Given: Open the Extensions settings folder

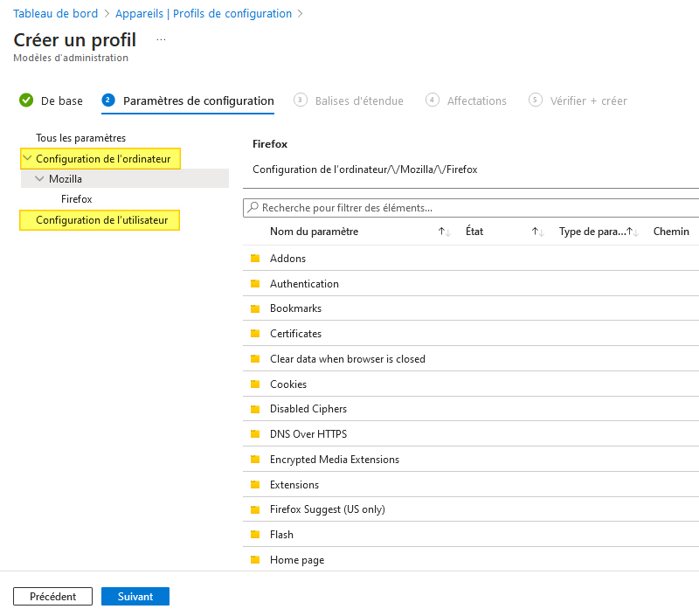Looking at the screenshot, I should [254, 484].
